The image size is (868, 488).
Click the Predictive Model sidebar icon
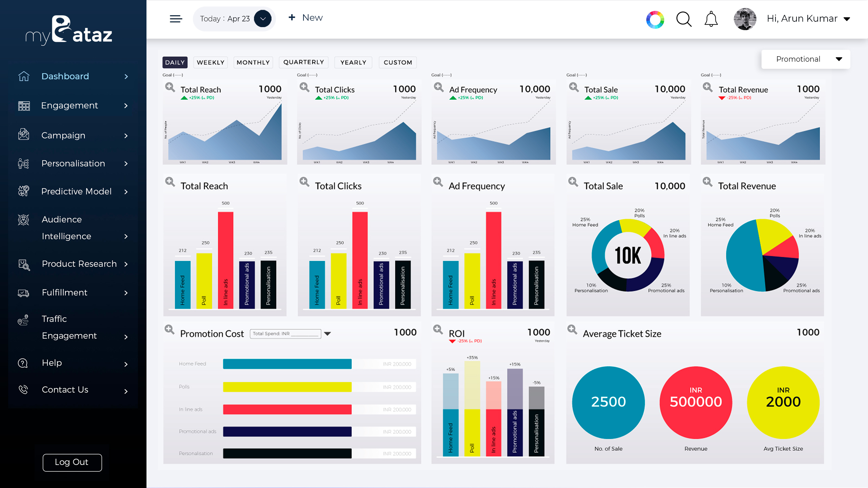23,191
